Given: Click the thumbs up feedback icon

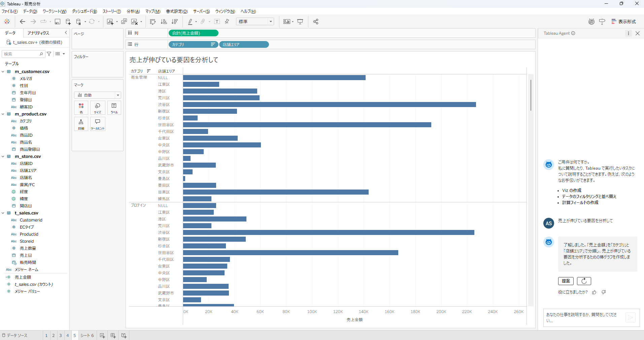Looking at the screenshot, I should click(x=594, y=292).
